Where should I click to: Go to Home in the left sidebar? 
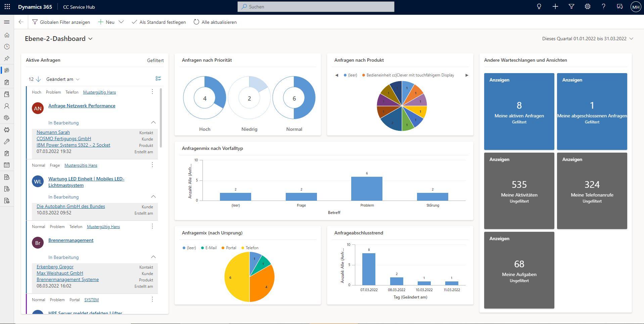pos(7,35)
